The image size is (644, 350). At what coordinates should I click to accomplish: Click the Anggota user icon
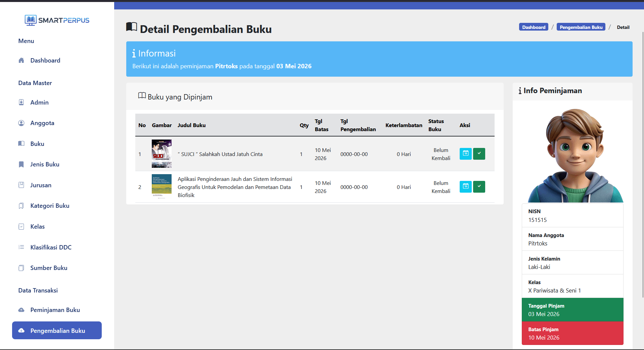21,123
